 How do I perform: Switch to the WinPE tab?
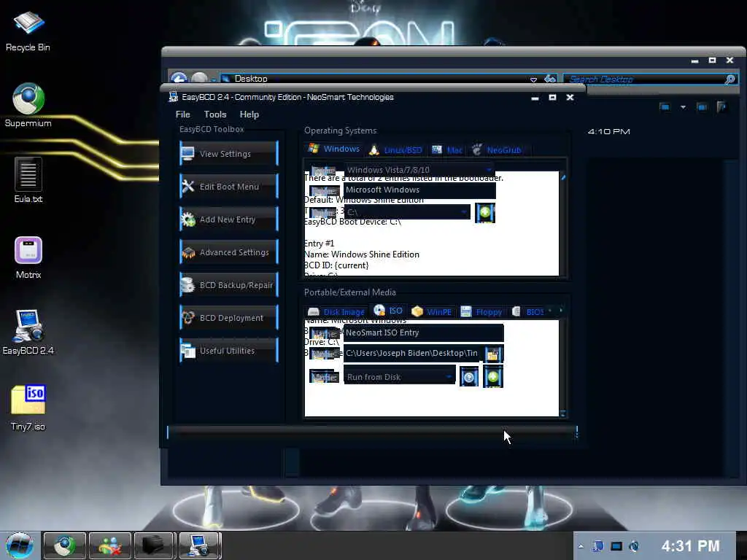coord(432,312)
